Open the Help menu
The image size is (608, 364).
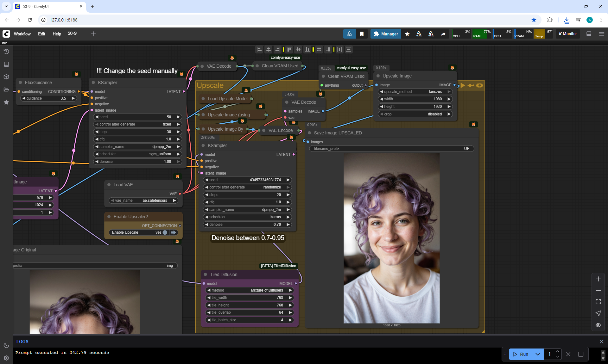(x=57, y=34)
